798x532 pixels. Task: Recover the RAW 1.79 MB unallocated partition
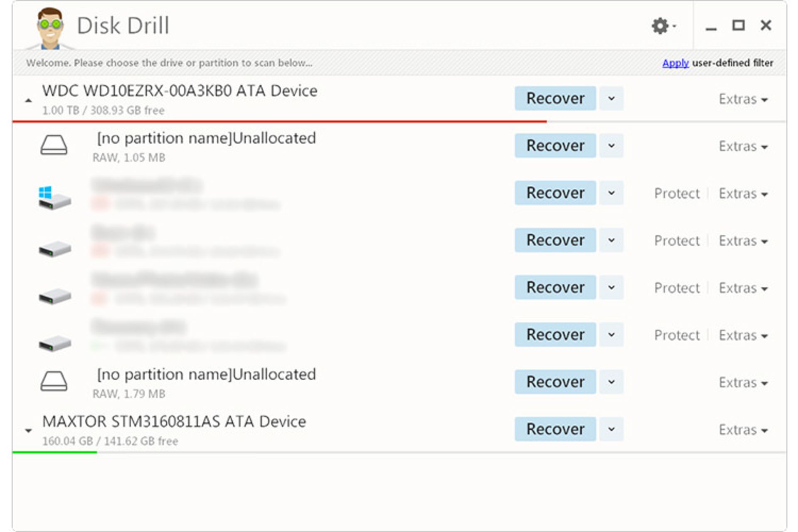tap(555, 382)
